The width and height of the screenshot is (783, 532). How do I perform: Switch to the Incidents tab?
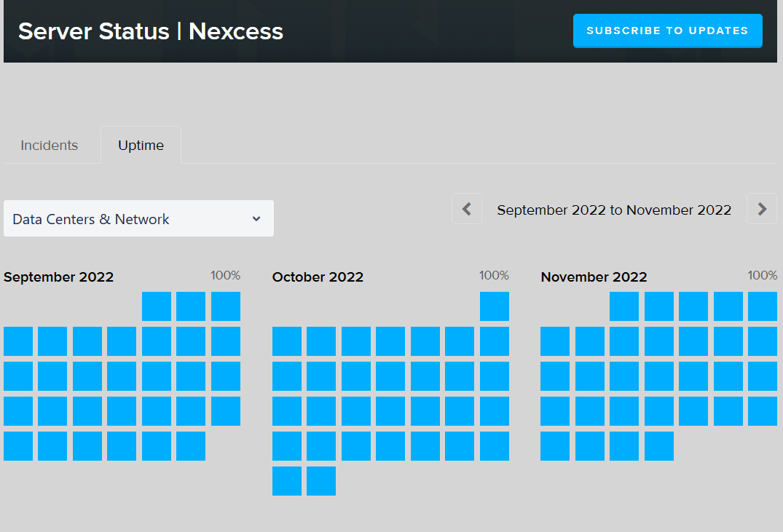point(49,145)
